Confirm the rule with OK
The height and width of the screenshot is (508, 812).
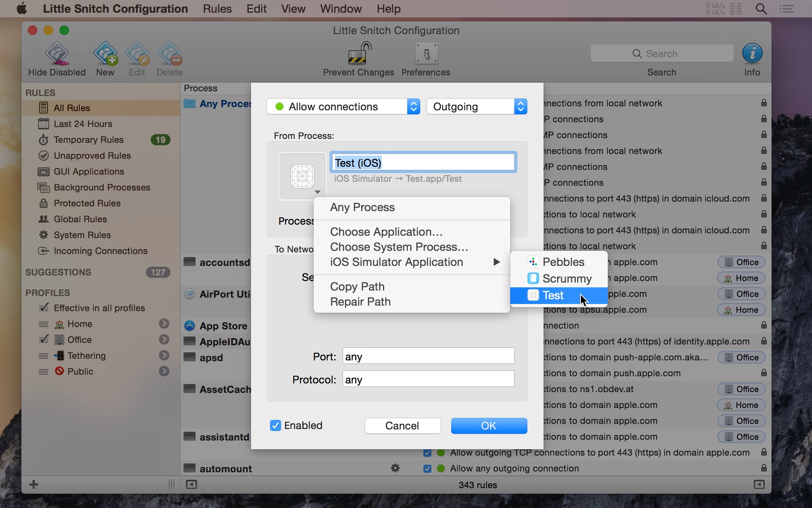pos(489,426)
